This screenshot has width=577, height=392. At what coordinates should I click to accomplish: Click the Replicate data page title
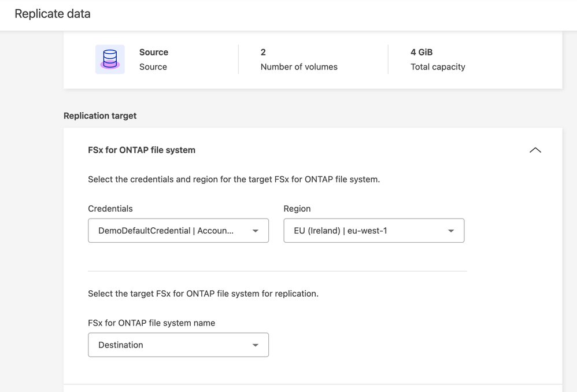(53, 14)
